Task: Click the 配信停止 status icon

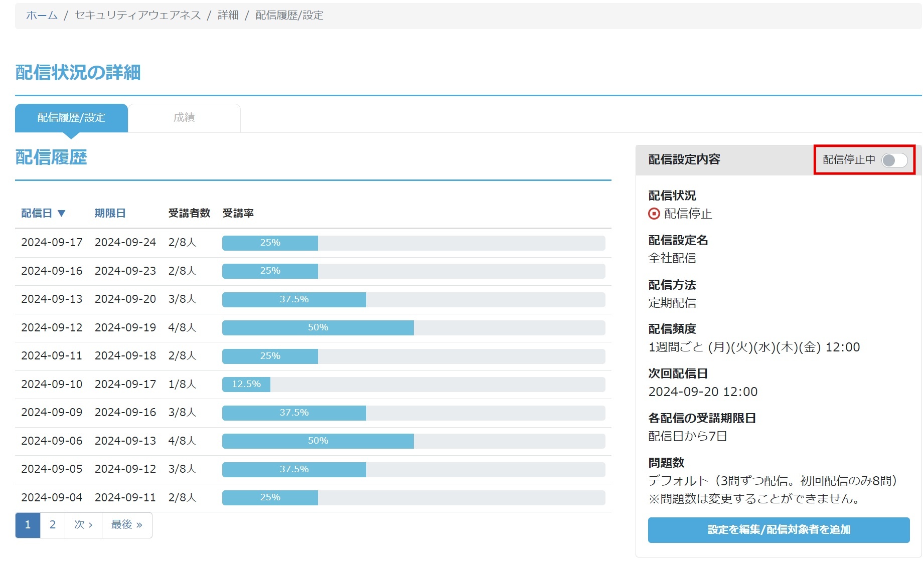Action: (x=654, y=214)
